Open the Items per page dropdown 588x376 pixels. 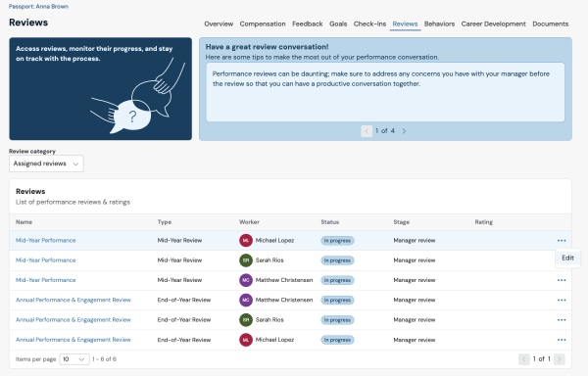pos(74,359)
